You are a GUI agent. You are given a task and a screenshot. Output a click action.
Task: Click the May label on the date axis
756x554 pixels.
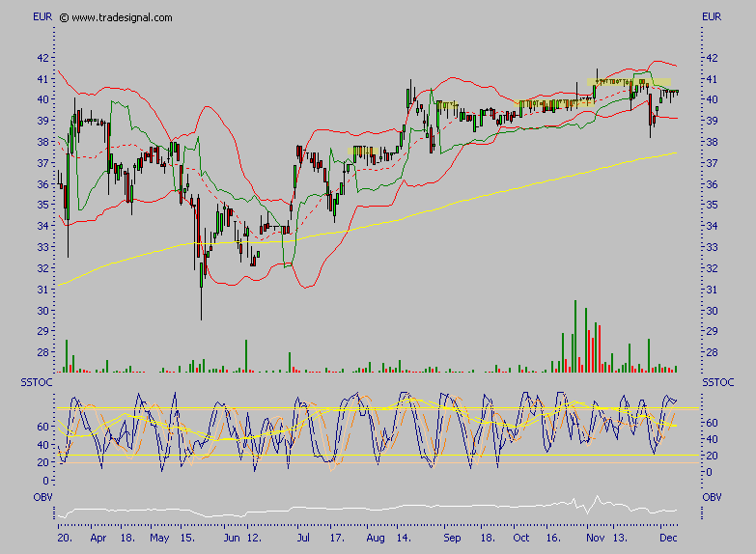[x=159, y=539]
